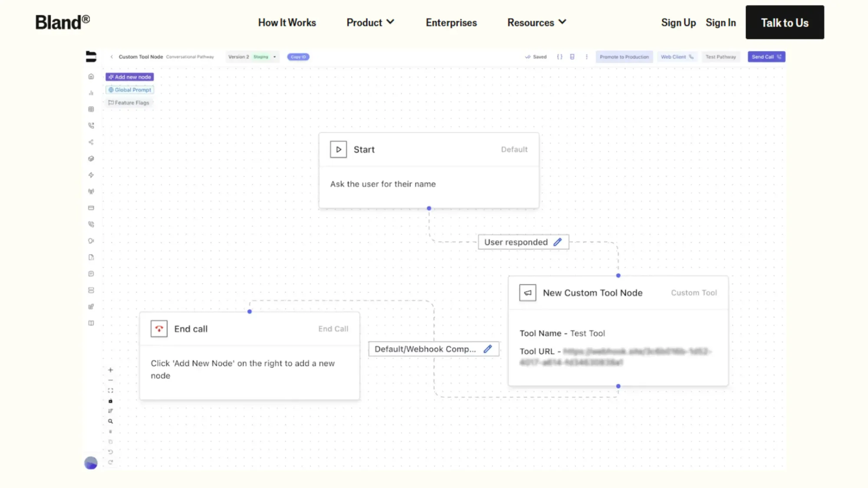This screenshot has width=868, height=488.
Task: Select the Home icon in the sidebar
Action: coord(91,76)
